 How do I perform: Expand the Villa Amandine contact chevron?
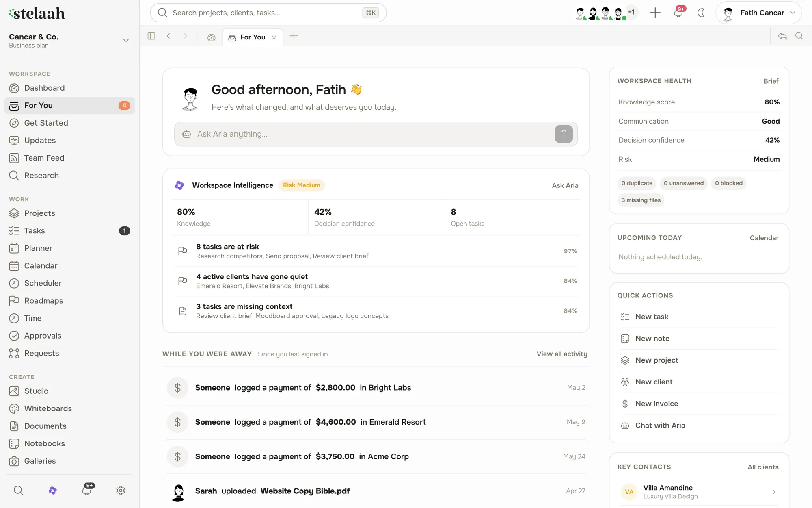[774, 492]
